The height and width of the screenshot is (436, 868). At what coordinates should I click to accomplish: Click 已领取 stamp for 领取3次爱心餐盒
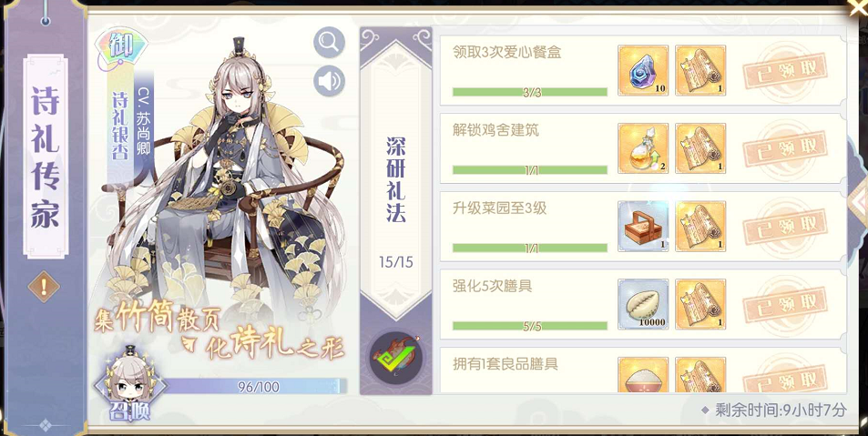pos(786,70)
